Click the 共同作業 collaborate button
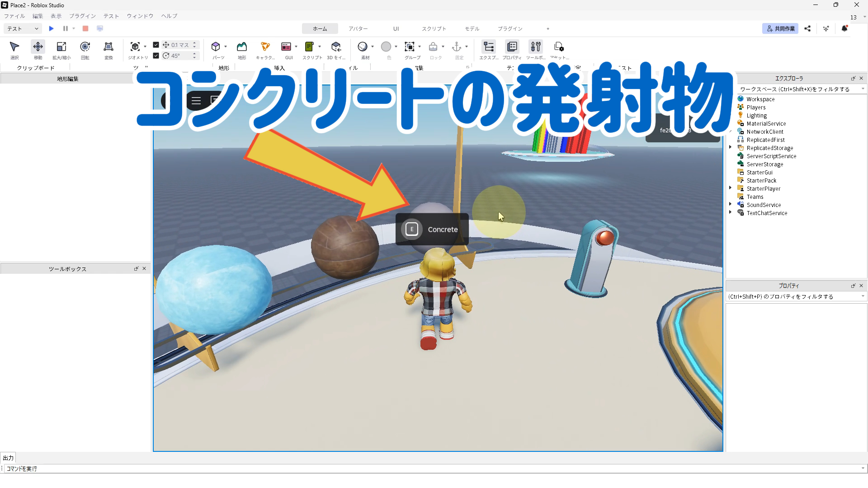 [x=780, y=28]
